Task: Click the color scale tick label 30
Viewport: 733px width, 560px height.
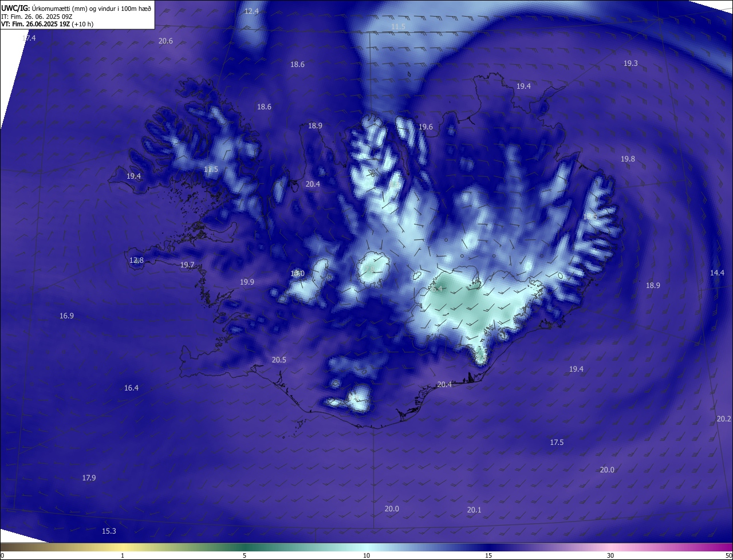Action: point(610,555)
